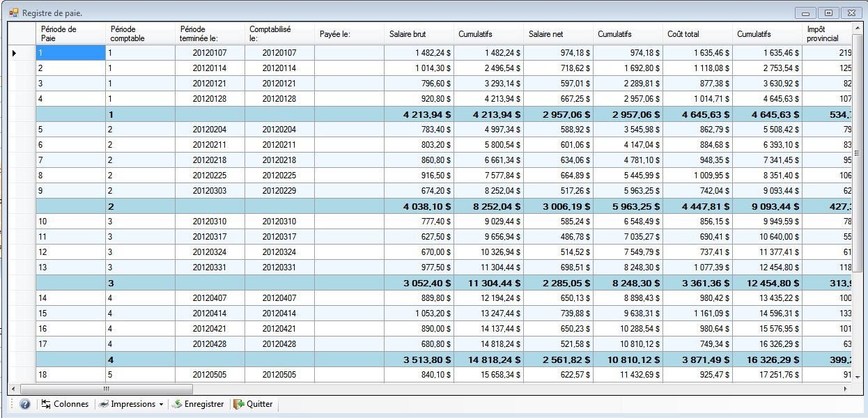Select Salaire net cell 486,78 $
This screenshot has width=868, height=418.
click(x=558, y=237)
